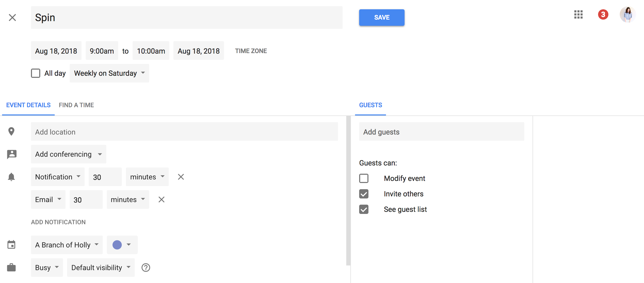
Task: Open the event color swatch picker
Action: (x=122, y=245)
